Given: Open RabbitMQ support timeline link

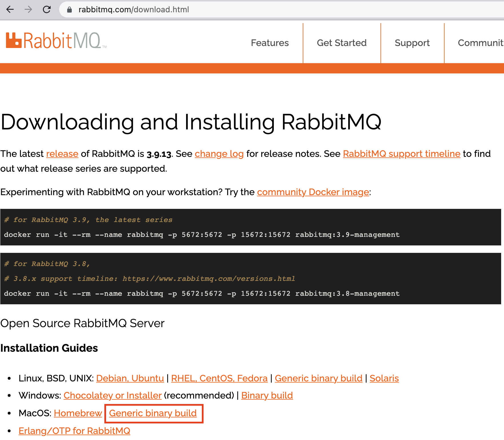Looking at the screenshot, I should pyautogui.click(x=402, y=154).
